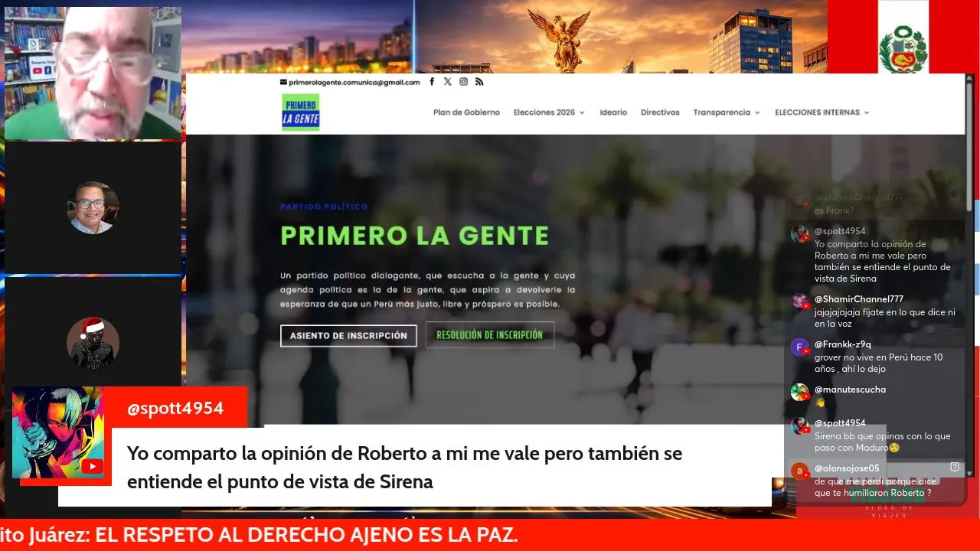Click the ASIENTO DE INSCRIPCIÓN button
This screenshot has width=980, height=551.
click(348, 335)
